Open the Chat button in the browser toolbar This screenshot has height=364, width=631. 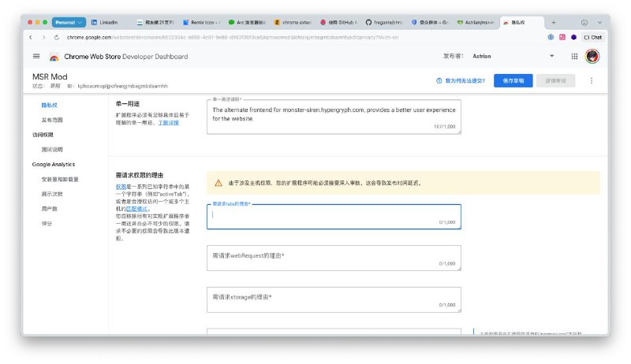(x=593, y=37)
